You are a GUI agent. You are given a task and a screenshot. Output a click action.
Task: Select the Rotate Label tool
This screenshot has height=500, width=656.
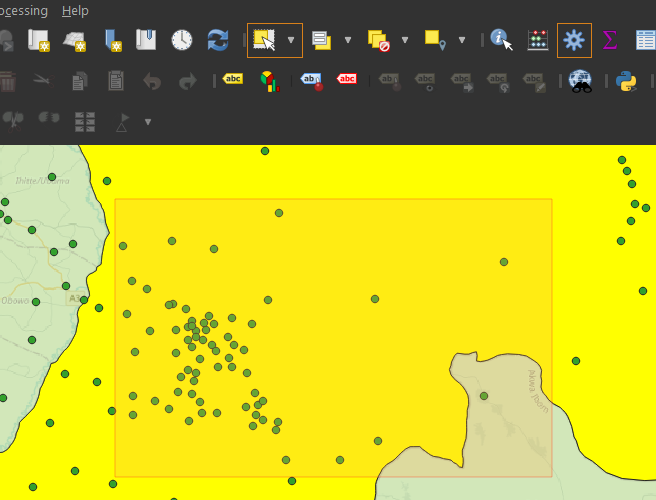pos(498,81)
